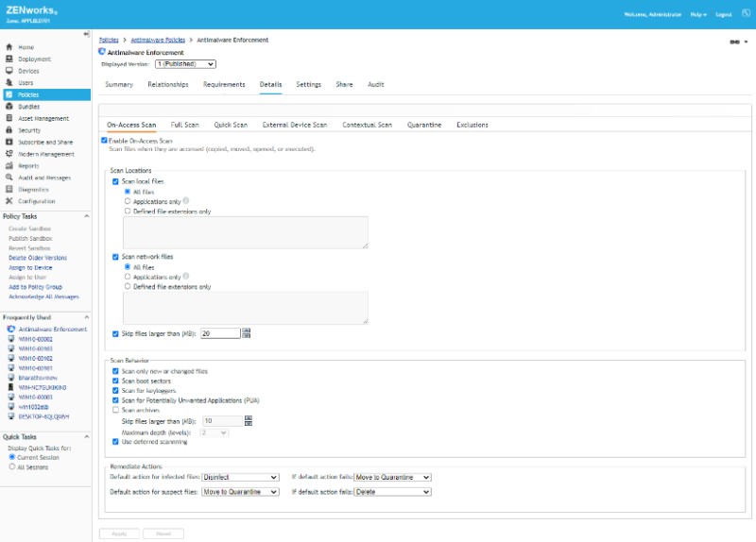The width and height of the screenshot is (756, 542).
Task: Click the Home icon in sidebar
Action: 9,47
